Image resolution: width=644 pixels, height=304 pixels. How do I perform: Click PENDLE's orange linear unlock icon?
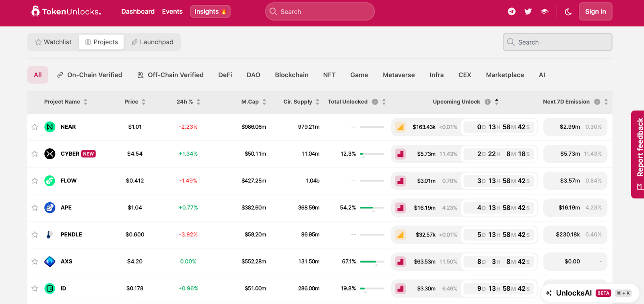[400, 235]
